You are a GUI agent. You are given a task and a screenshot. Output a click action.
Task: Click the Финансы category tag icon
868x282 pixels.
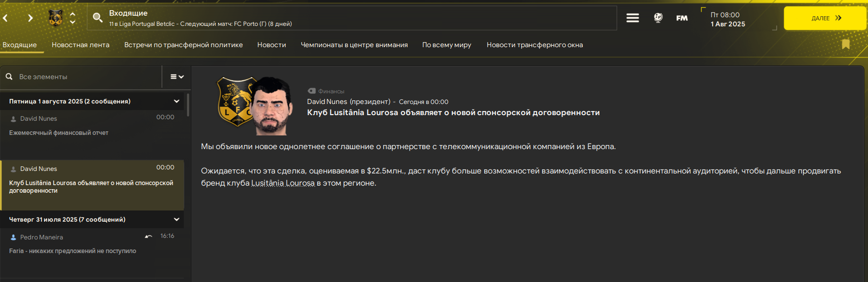[x=312, y=91]
